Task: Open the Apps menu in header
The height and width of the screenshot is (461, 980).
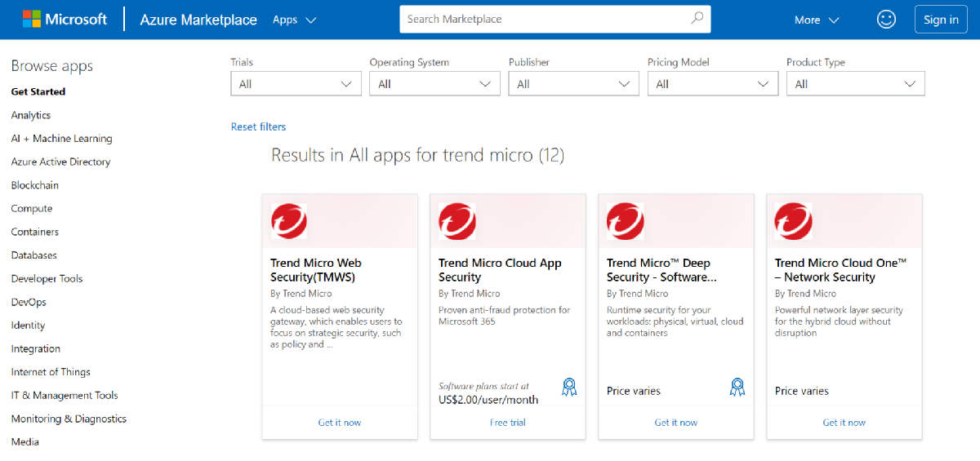Action: pyautogui.click(x=294, y=20)
